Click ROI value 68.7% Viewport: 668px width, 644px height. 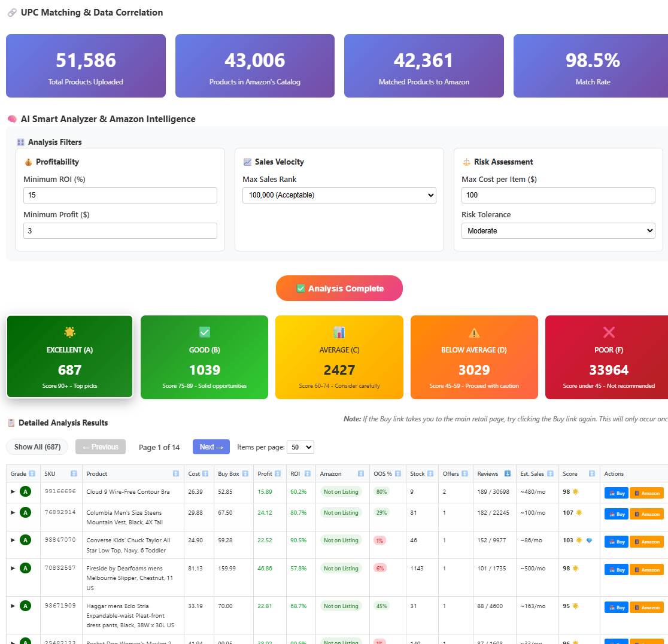tap(298, 606)
